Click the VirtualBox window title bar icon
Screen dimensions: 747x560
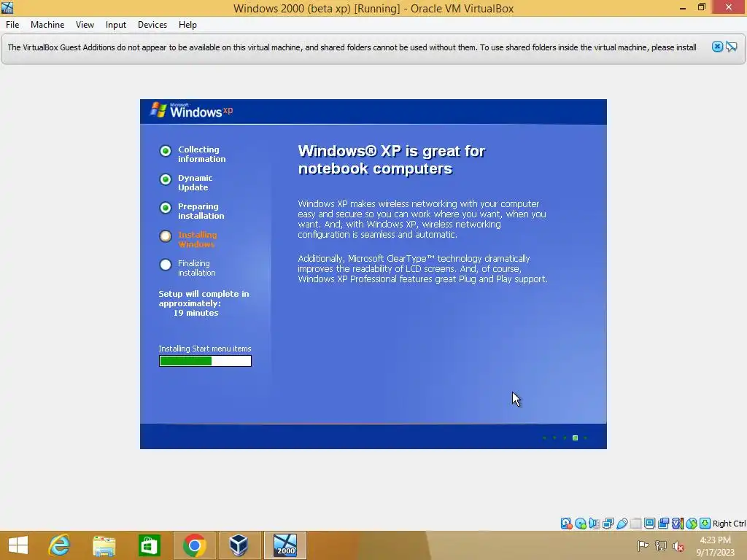point(7,7)
